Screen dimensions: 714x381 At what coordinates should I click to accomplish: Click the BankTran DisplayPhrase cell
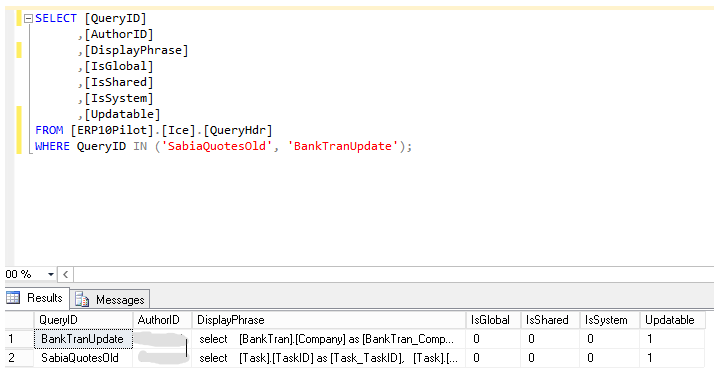[328, 339]
